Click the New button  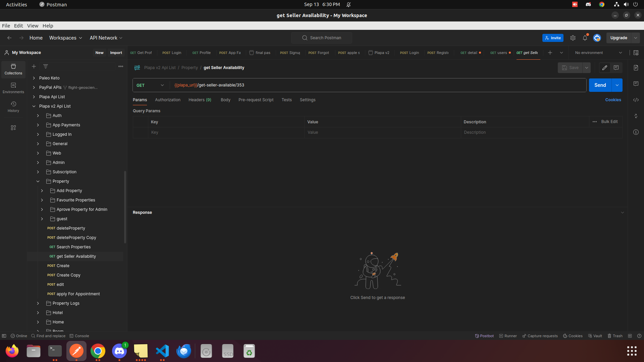pos(99,53)
